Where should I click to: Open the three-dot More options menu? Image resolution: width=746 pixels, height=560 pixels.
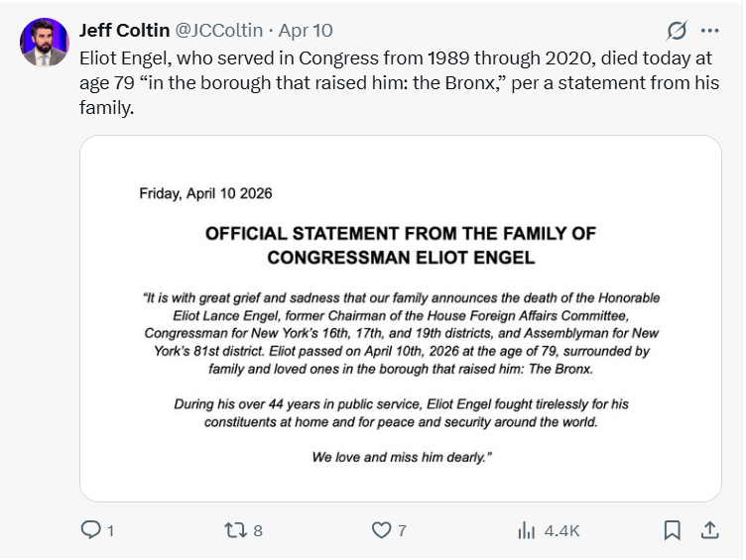(709, 31)
